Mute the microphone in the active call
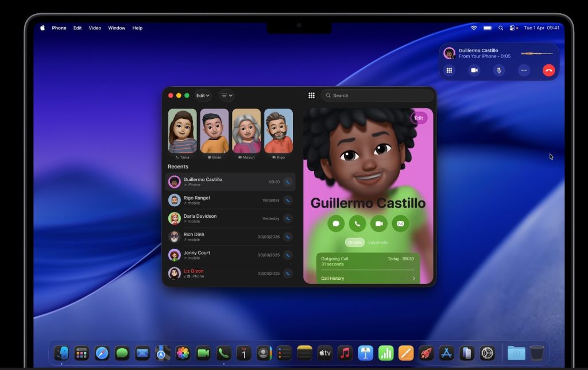The image size is (588, 370). click(x=498, y=70)
